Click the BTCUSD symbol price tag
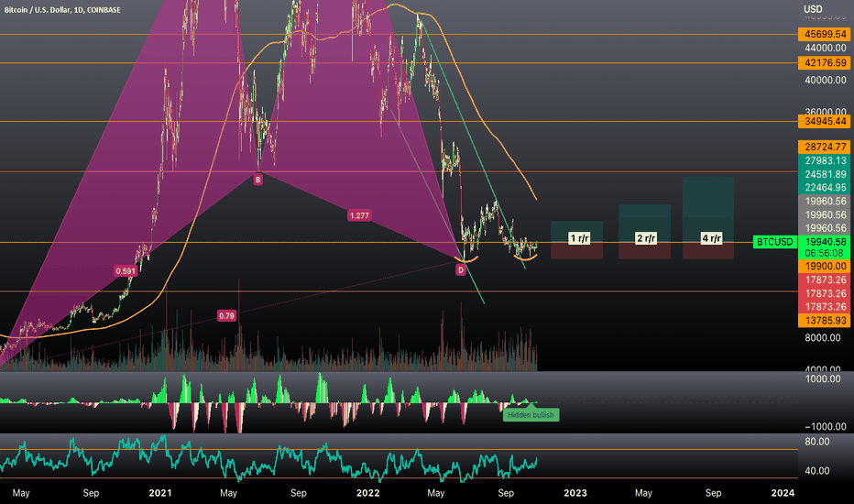Viewport: 854px width, 504px height. tap(774, 242)
